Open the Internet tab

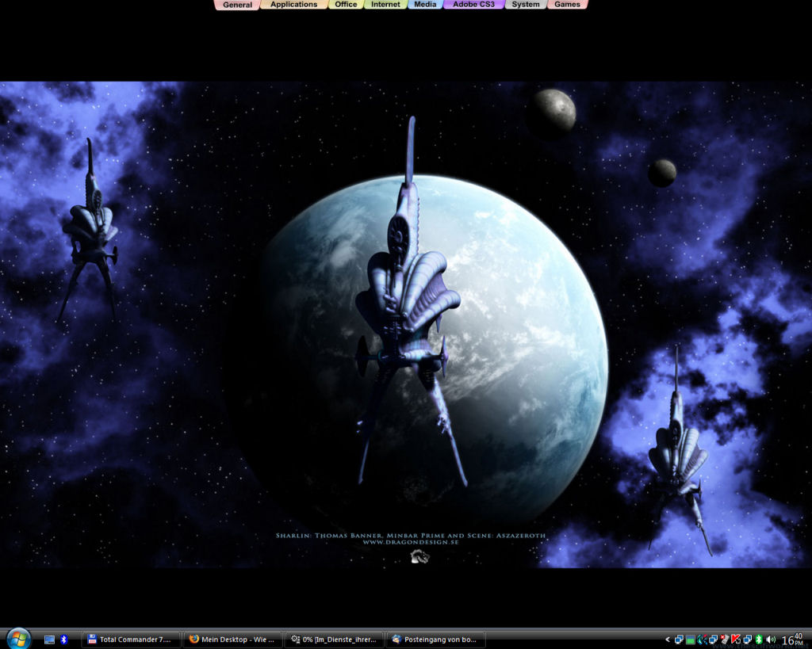tap(385, 5)
